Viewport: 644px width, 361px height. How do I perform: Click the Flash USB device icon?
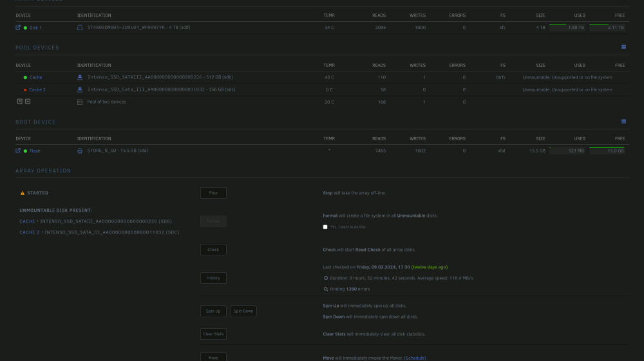(x=80, y=151)
